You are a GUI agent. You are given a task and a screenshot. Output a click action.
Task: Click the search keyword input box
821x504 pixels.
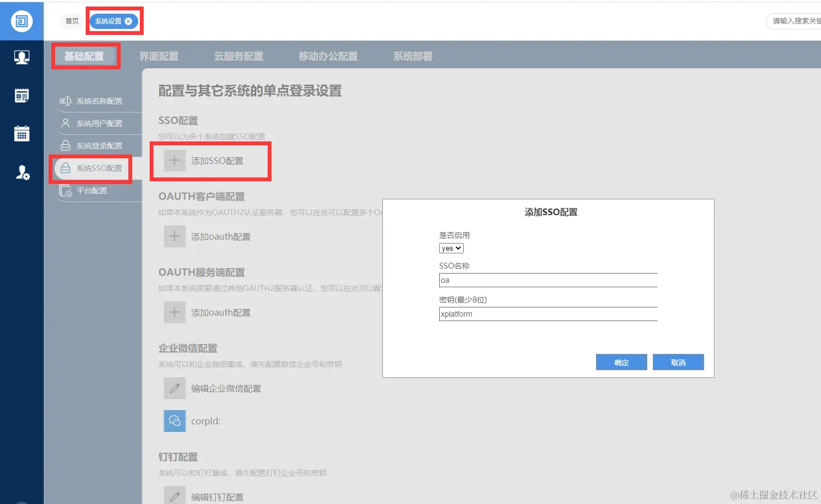(x=794, y=21)
